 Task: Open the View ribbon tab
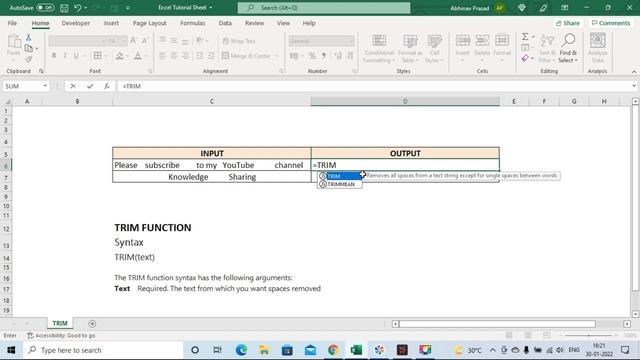click(x=283, y=23)
